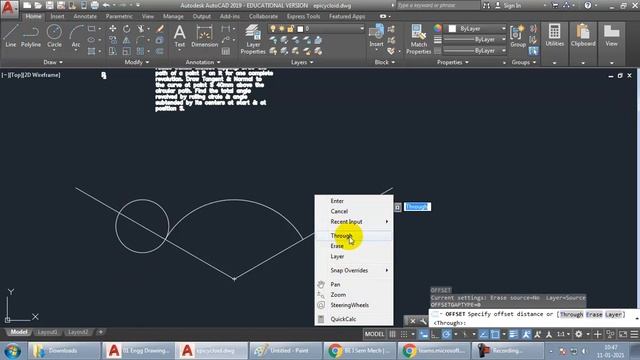Select the Polyline tool

(x=31, y=36)
